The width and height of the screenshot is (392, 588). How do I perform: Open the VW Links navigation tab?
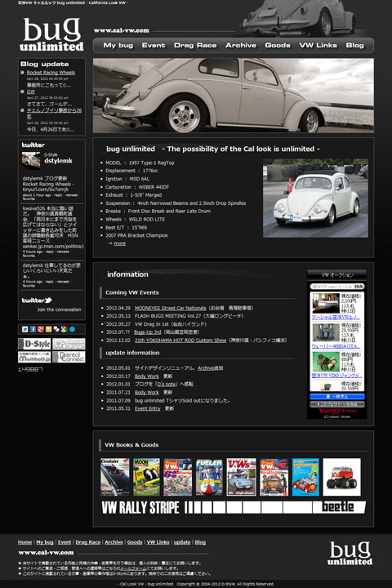[x=318, y=46]
